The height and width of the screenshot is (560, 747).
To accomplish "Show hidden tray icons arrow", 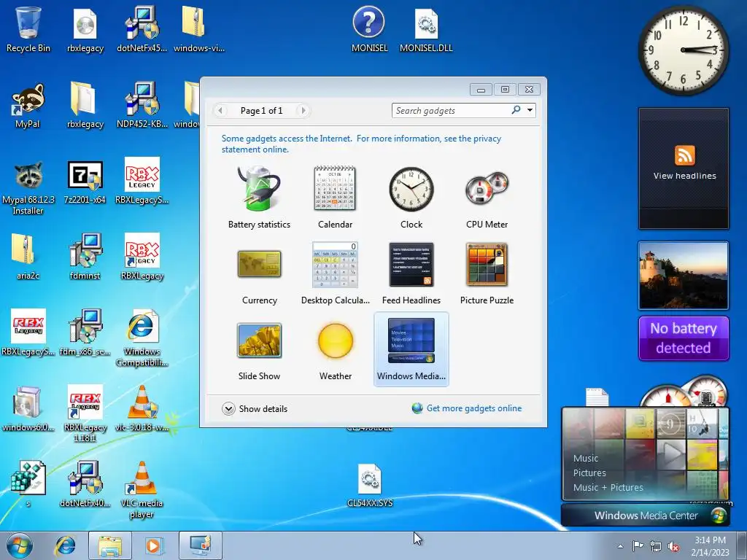I will (620, 546).
